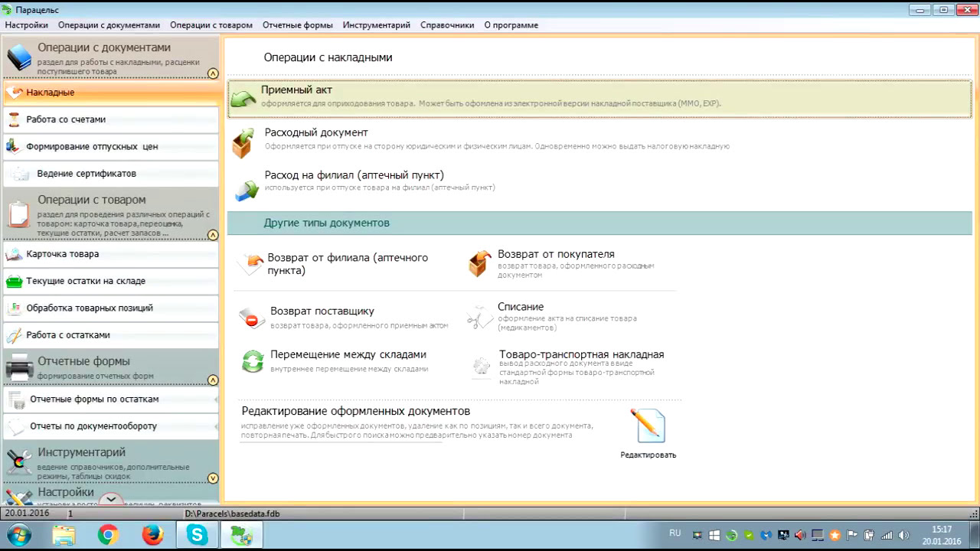Open Google Chrome from the taskbar
980x551 pixels.
click(x=108, y=536)
